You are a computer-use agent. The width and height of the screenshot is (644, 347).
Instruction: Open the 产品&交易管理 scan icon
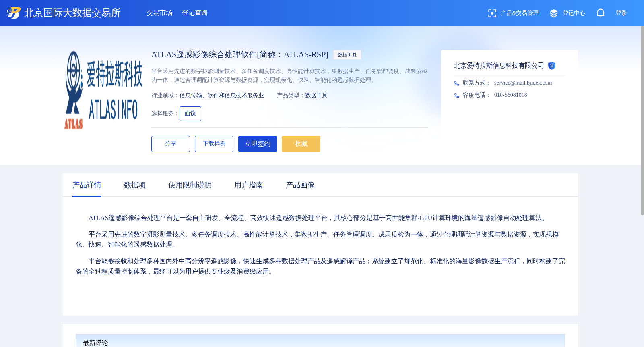(x=492, y=13)
